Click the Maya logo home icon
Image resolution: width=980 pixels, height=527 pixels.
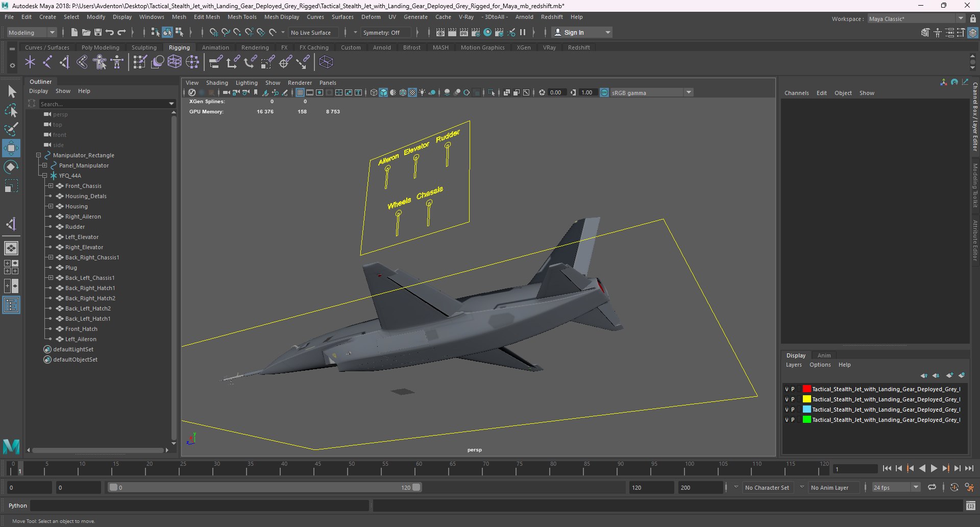point(11,446)
